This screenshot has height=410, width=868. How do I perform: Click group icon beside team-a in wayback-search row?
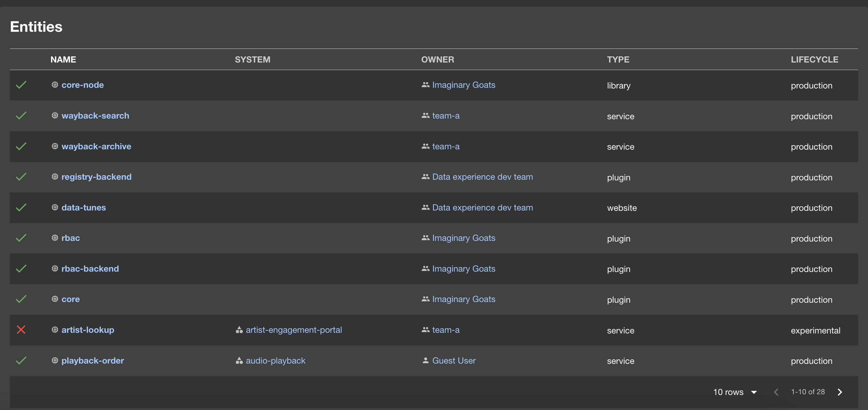click(425, 115)
